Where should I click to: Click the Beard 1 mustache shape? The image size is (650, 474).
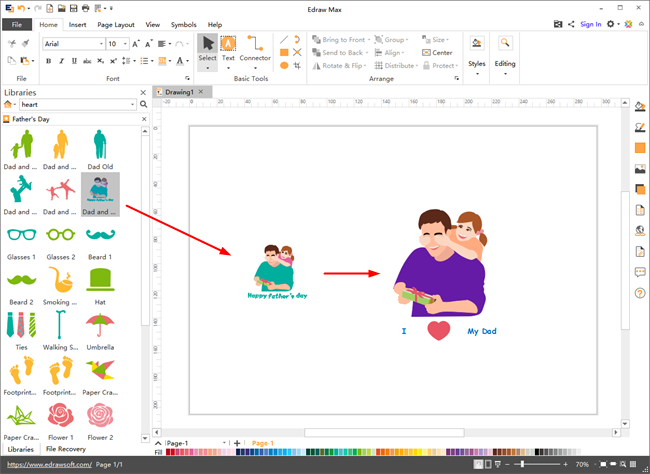[99, 237]
